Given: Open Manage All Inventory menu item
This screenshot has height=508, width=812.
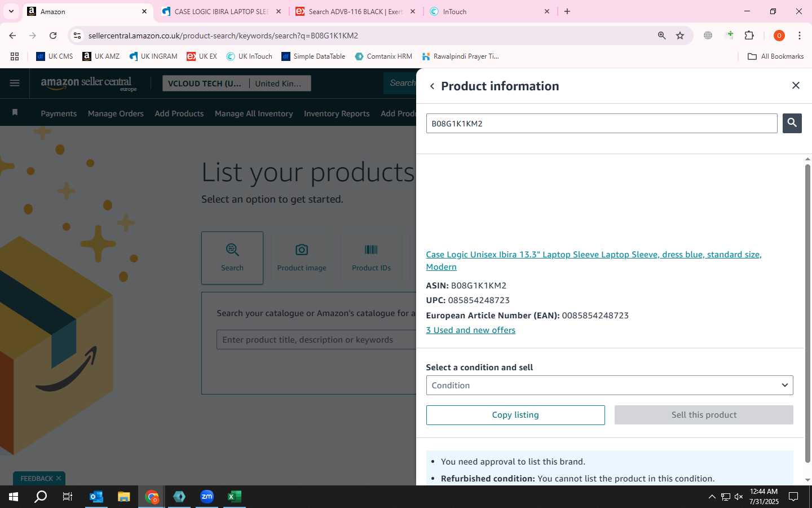Looking at the screenshot, I should click(254, 113).
